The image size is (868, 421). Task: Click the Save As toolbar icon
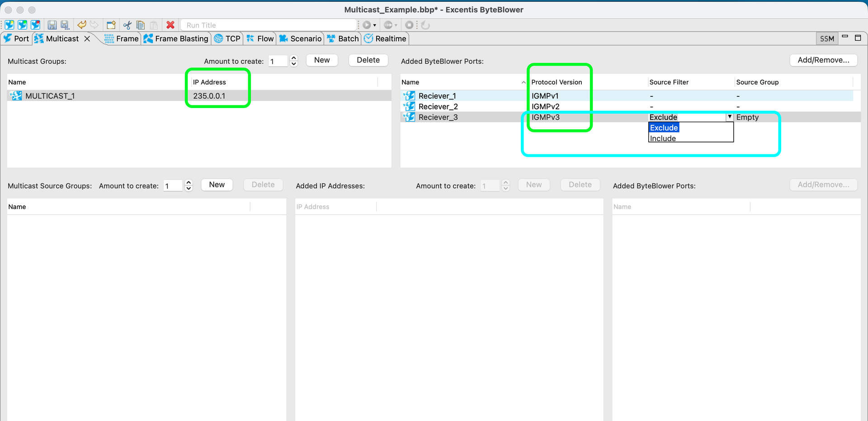point(65,25)
